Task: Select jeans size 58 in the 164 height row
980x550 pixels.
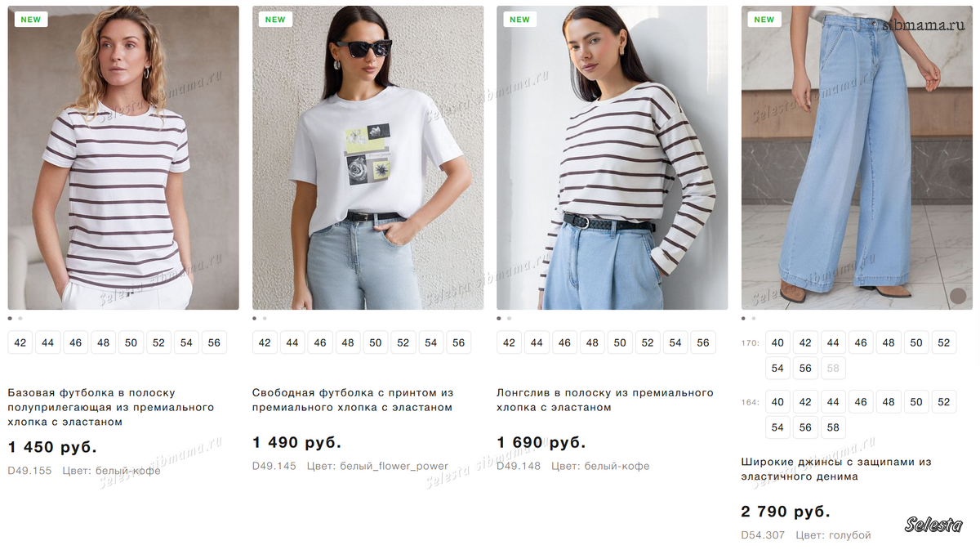Action: click(x=833, y=427)
